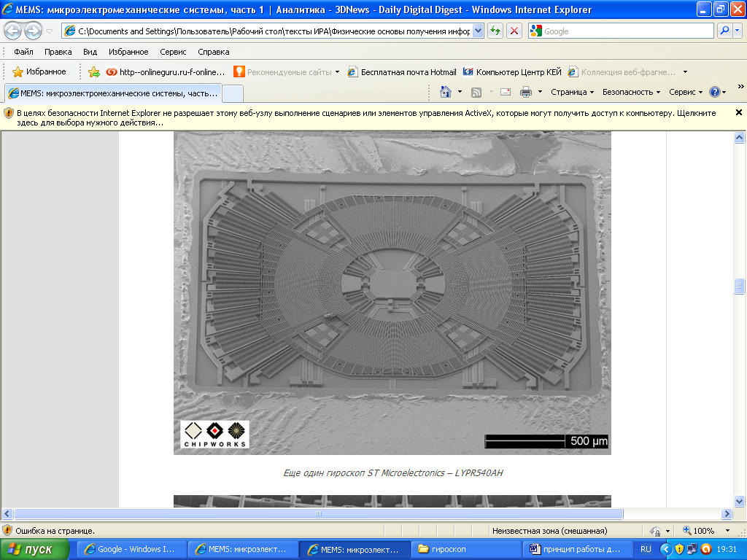Click the RSS feeds icon
Image resolution: width=747 pixels, height=560 pixels.
click(476, 93)
